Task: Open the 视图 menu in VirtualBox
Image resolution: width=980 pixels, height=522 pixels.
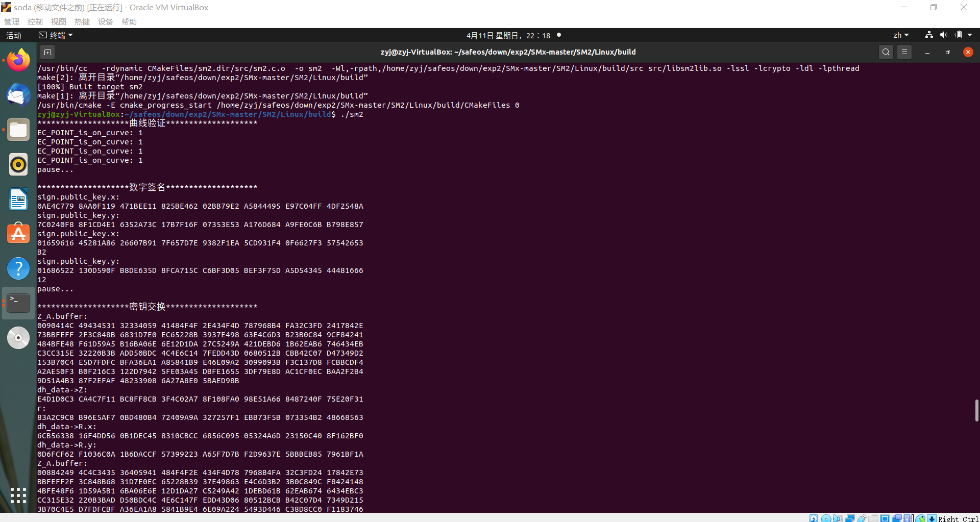Action: tap(59, 21)
